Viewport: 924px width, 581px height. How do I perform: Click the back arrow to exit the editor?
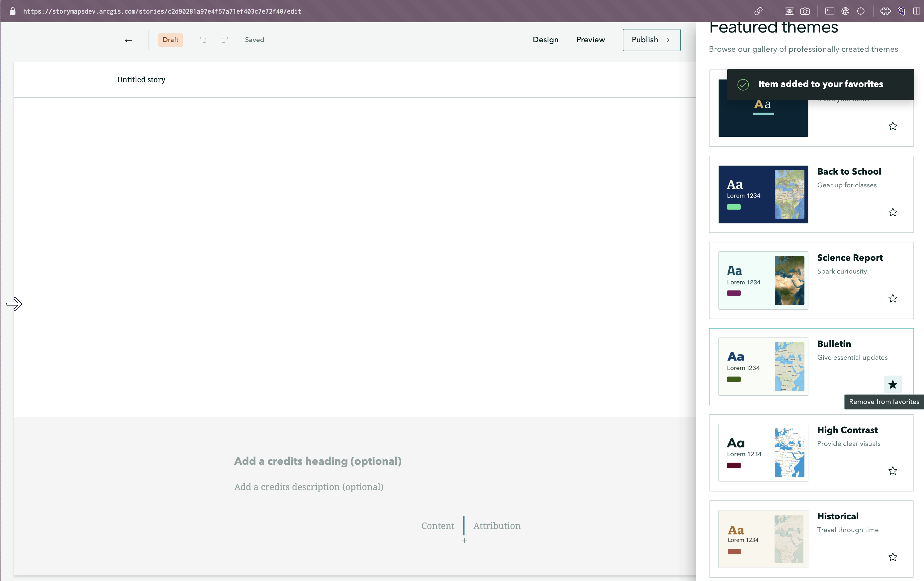tap(128, 39)
